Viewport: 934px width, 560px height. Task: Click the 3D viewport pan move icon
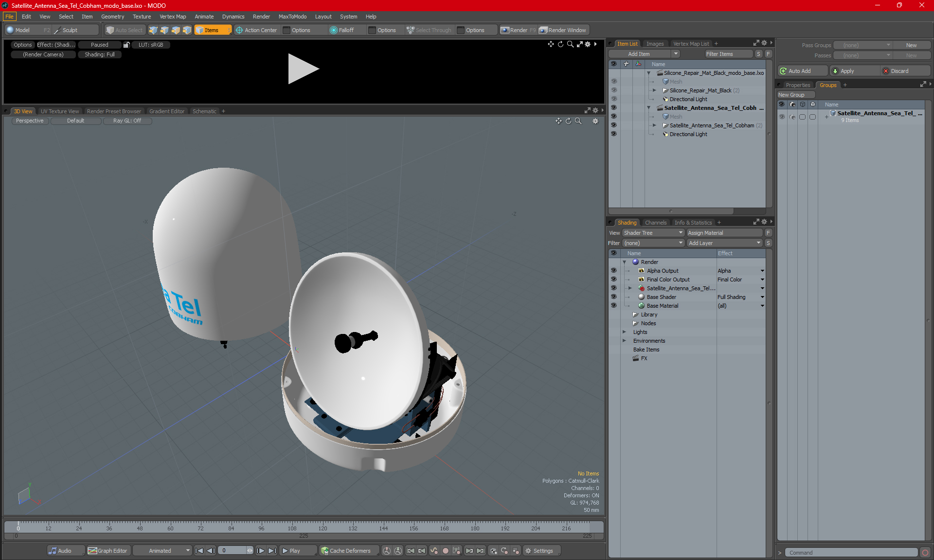tap(558, 121)
